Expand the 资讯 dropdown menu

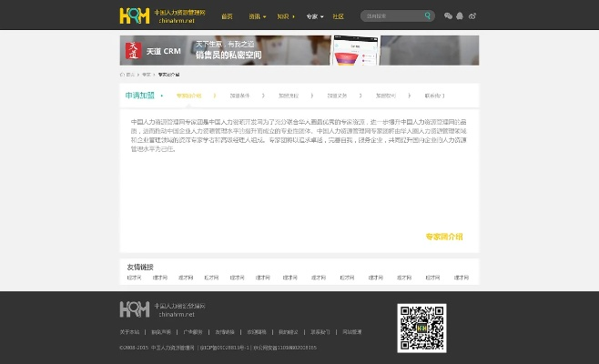coord(257,16)
